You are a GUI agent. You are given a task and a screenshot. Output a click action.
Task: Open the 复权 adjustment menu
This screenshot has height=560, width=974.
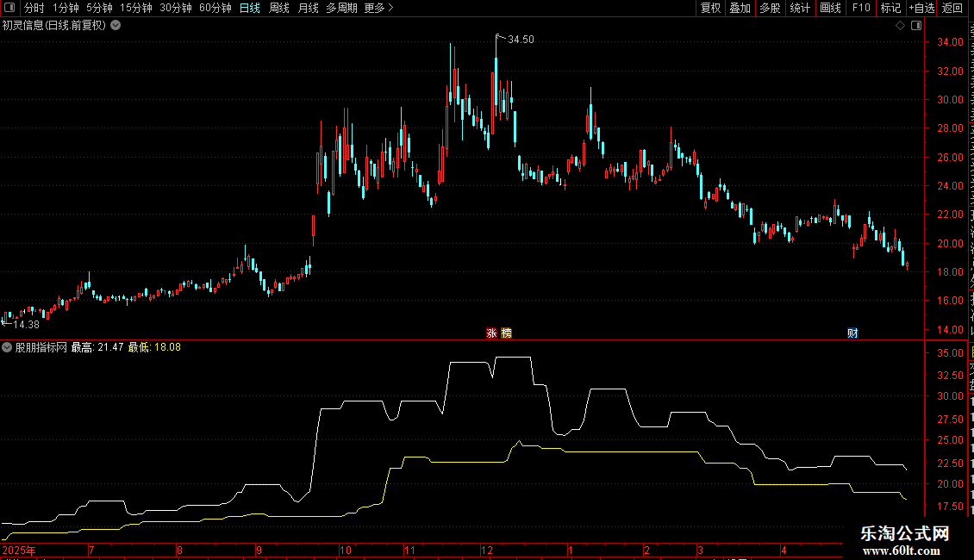click(x=710, y=8)
